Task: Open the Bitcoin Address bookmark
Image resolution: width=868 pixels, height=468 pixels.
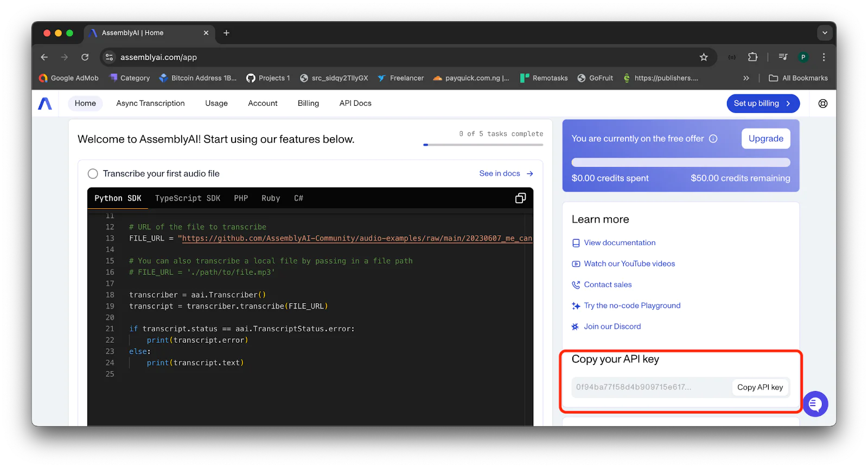Action: click(x=198, y=78)
